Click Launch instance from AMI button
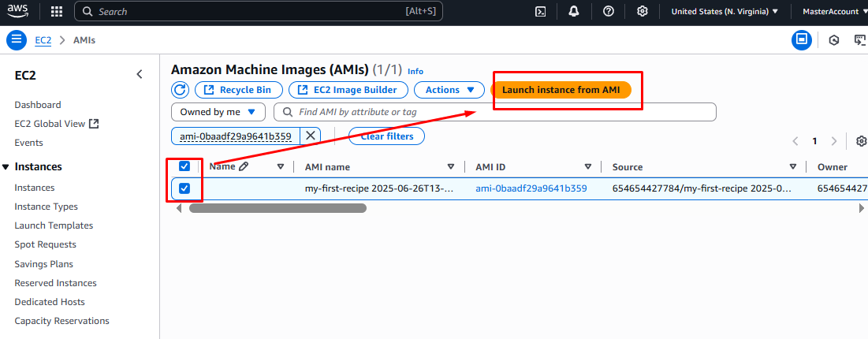868x339 pixels. pos(561,90)
